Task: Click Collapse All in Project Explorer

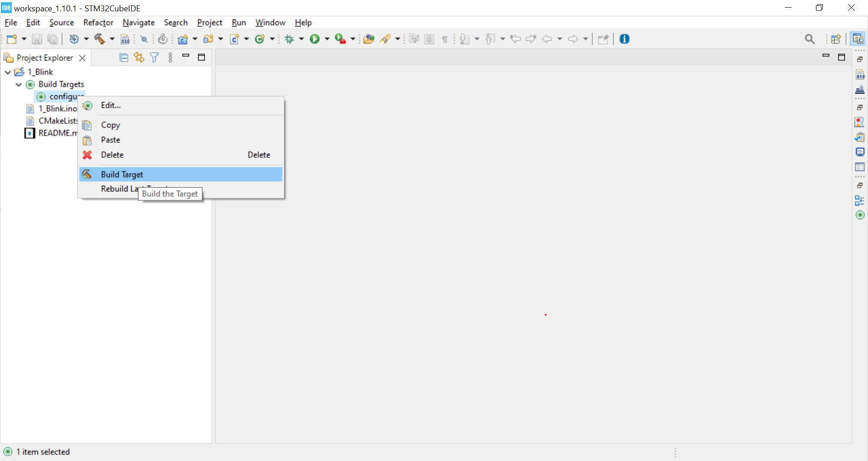Action: pyautogui.click(x=123, y=57)
